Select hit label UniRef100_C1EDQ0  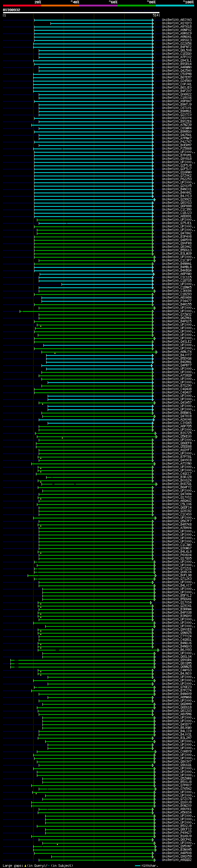tap(177, 54)
